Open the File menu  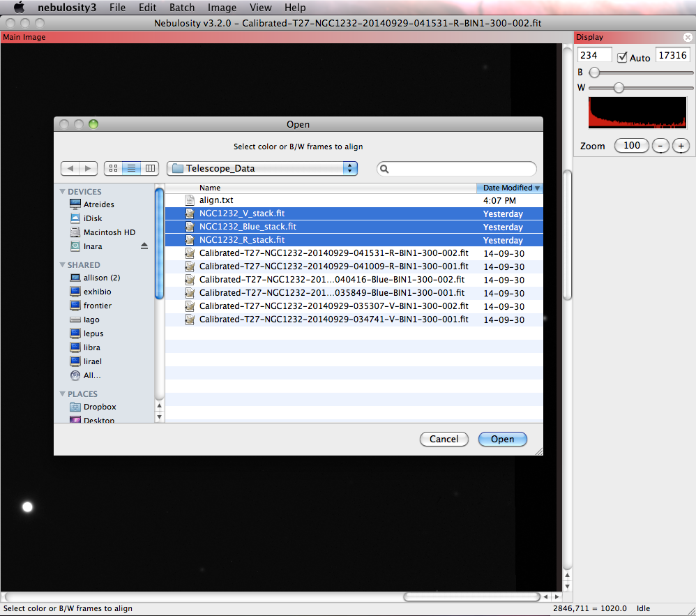point(117,8)
